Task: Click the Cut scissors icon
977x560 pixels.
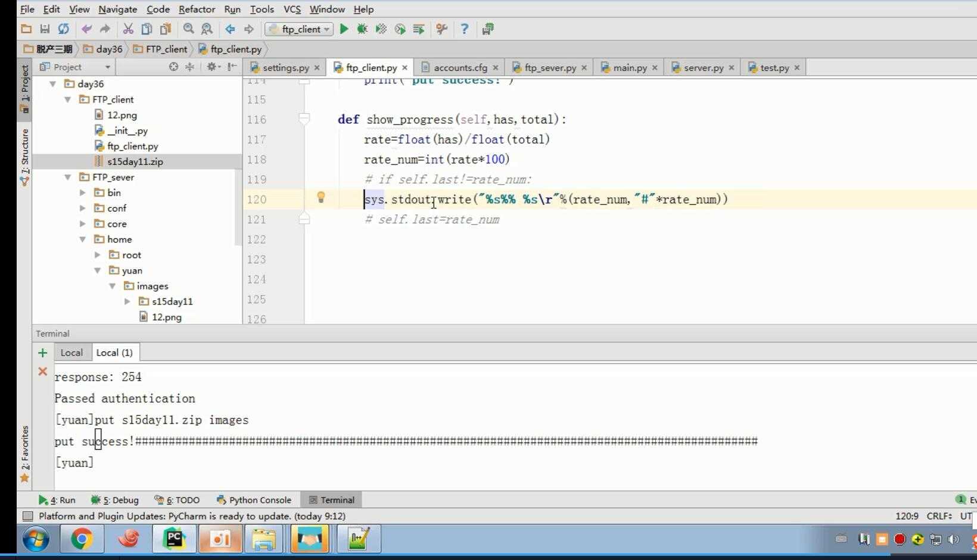Action: click(128, 29)
